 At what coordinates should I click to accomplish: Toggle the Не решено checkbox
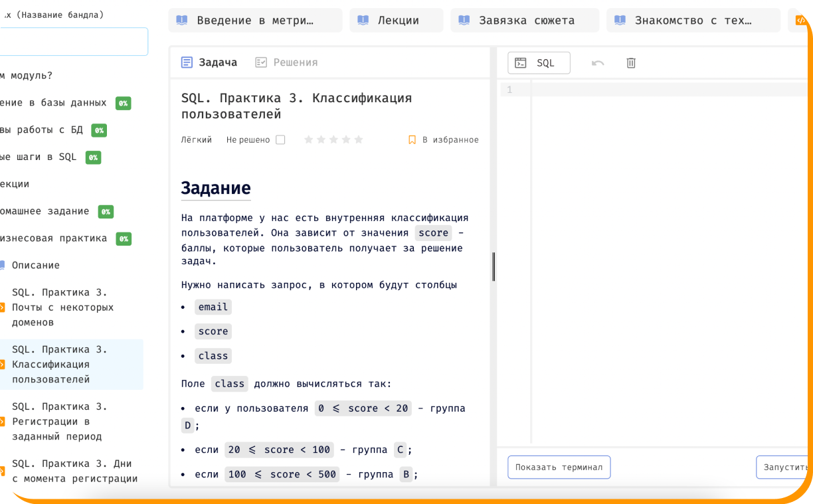280,140
